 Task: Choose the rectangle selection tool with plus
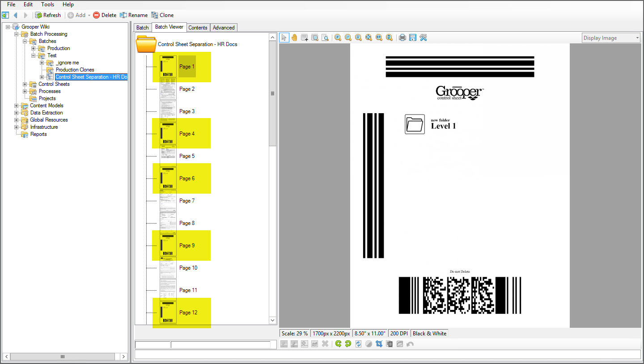pos(305,38)
